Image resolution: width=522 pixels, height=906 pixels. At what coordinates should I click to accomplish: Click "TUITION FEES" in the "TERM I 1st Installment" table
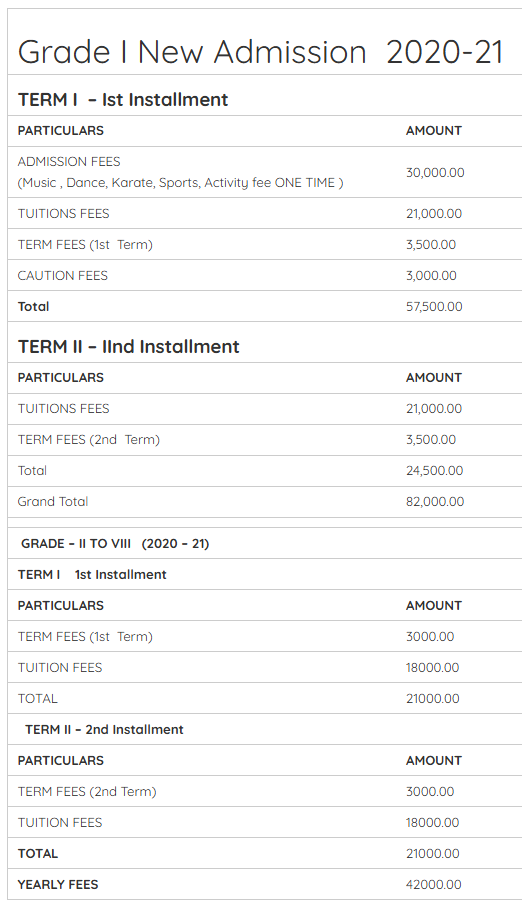pos(60,668)
